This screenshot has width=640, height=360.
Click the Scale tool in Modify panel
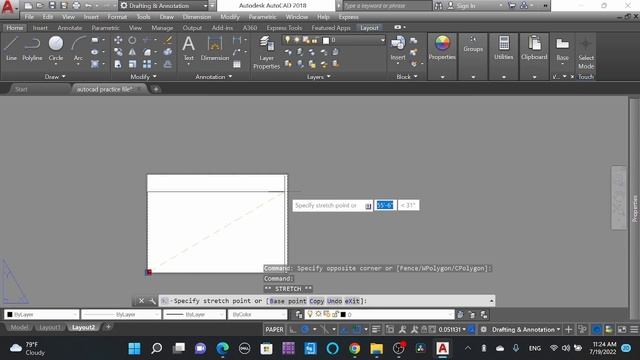(x=132, y=64)
